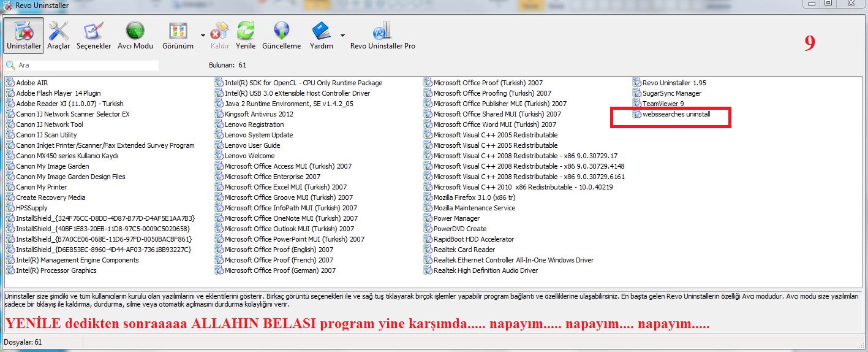Select Lenovo Registration entry
Viewport: 868px width, 352px height.
coord(250,124)
